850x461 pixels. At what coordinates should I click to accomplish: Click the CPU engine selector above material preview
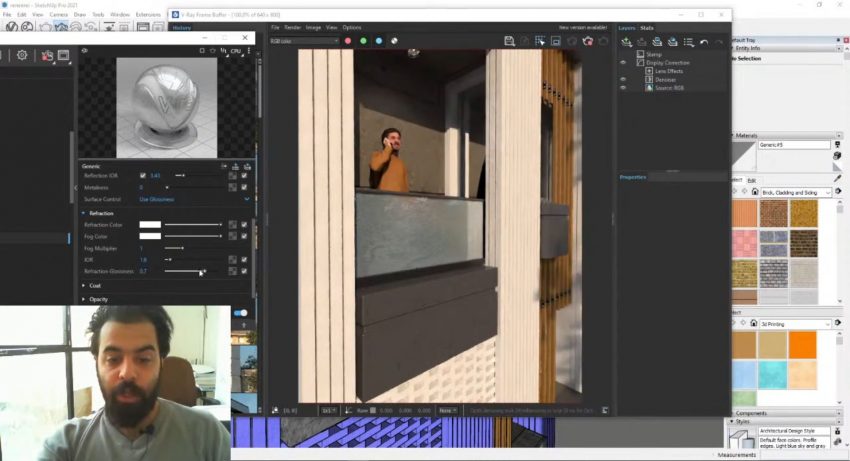pyautogui.click(x=235, y=50)
